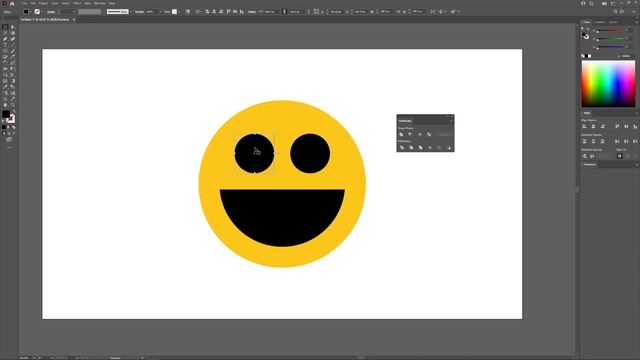
Task: Open the Pathfinder panel options menu
Action: tap(451, 121)
